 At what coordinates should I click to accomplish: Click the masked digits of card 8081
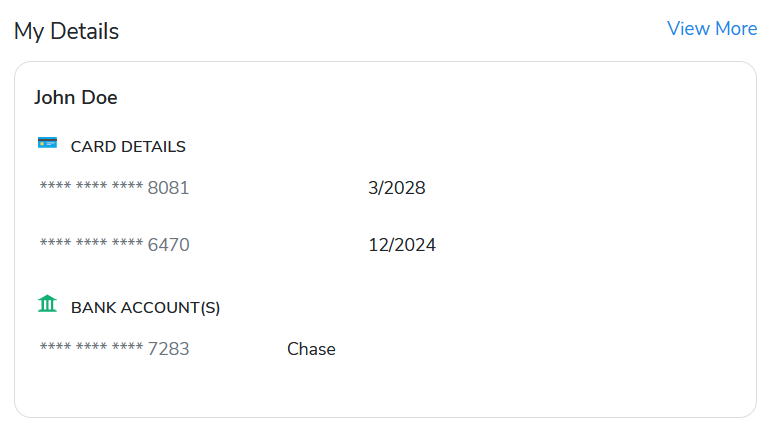click(91, 186)
